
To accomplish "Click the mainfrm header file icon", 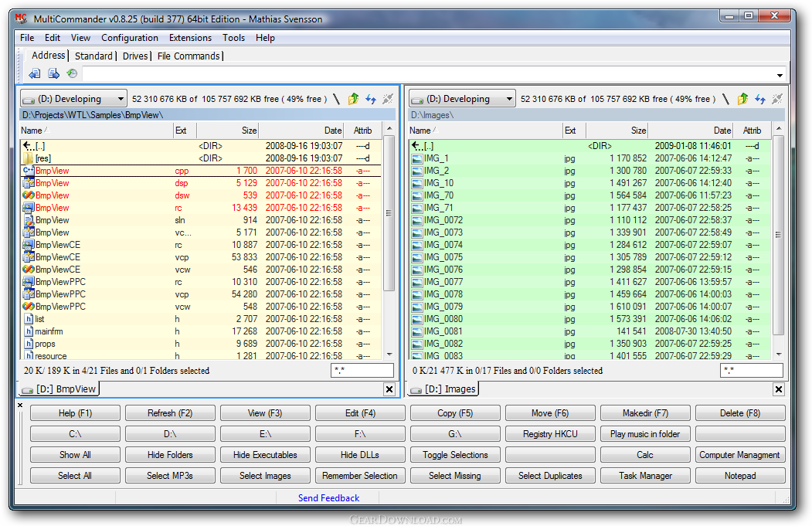I will pyautogui.click(x=29, y=331).
